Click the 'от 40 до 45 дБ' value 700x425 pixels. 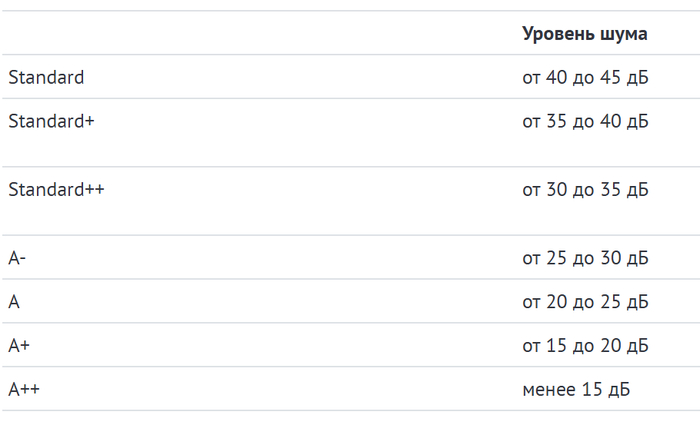pyautogui.click(x=585, y=77)
